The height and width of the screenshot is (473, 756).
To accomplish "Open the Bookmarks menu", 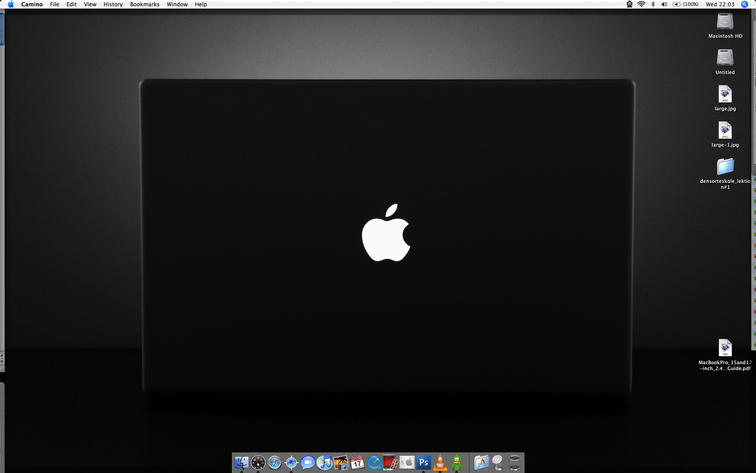I will (x=145, y=4).
